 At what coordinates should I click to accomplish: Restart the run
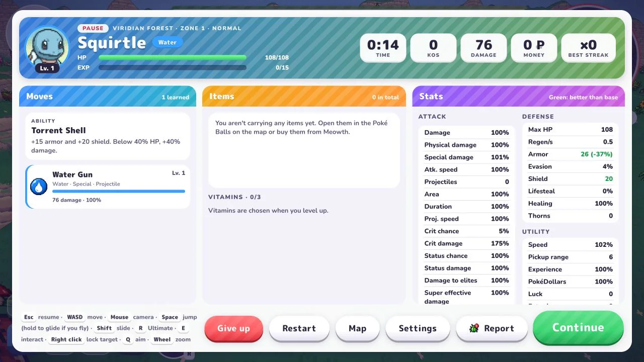coord(299,328)
